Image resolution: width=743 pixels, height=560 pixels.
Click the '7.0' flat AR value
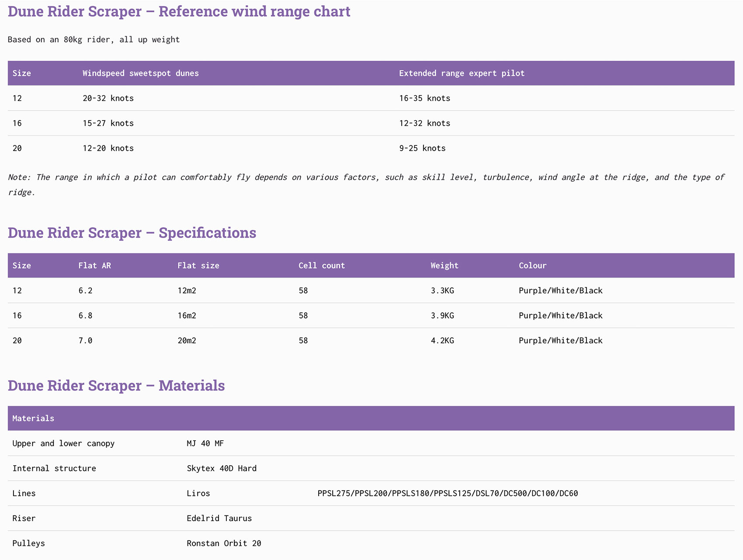pos(85,341)
